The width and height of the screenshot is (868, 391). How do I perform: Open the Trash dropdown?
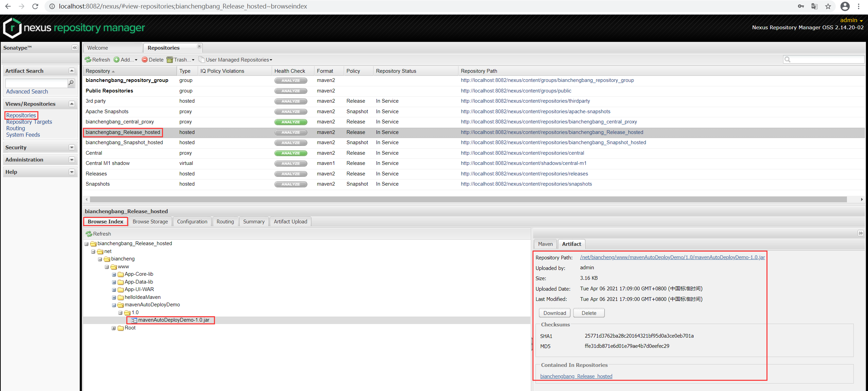(181, 60)
